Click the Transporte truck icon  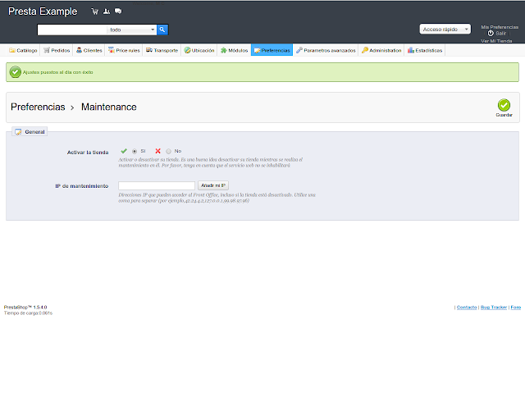click(149, 50)
